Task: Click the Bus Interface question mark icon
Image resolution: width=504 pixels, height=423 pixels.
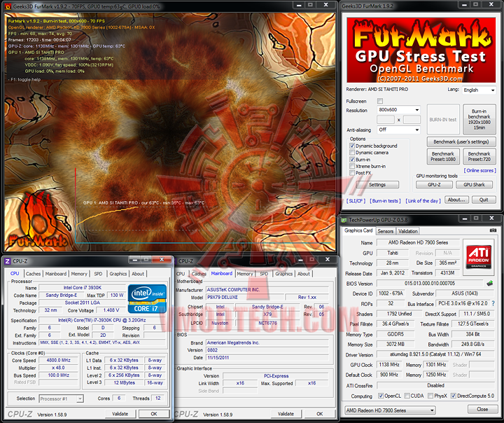Action: point(493,303)
